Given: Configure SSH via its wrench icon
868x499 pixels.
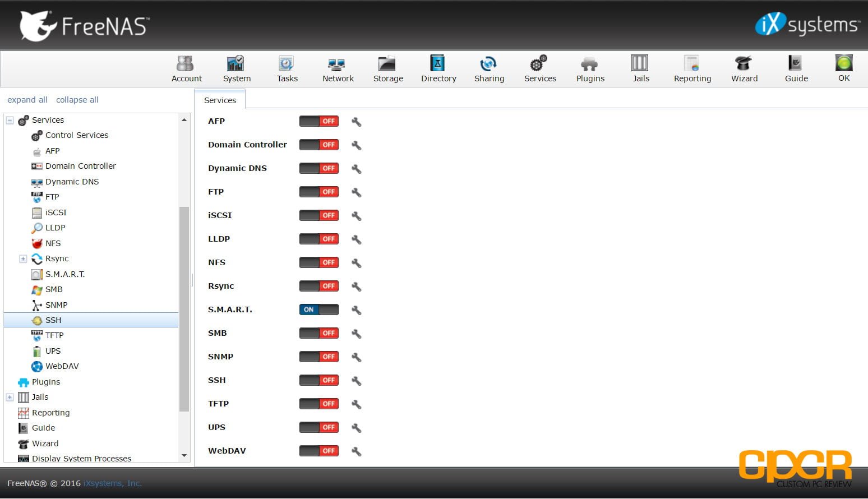Looking at the screenshot, I should (356, 381).
